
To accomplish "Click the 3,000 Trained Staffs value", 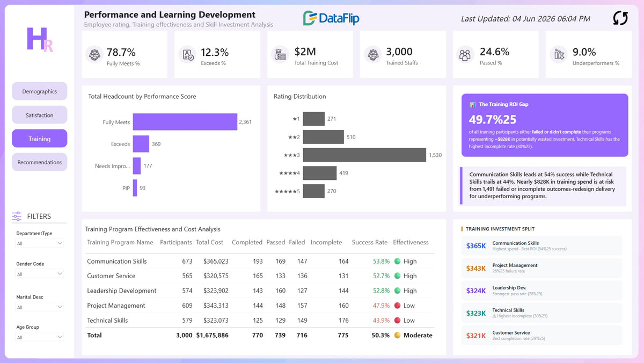I will coord(399,52).
